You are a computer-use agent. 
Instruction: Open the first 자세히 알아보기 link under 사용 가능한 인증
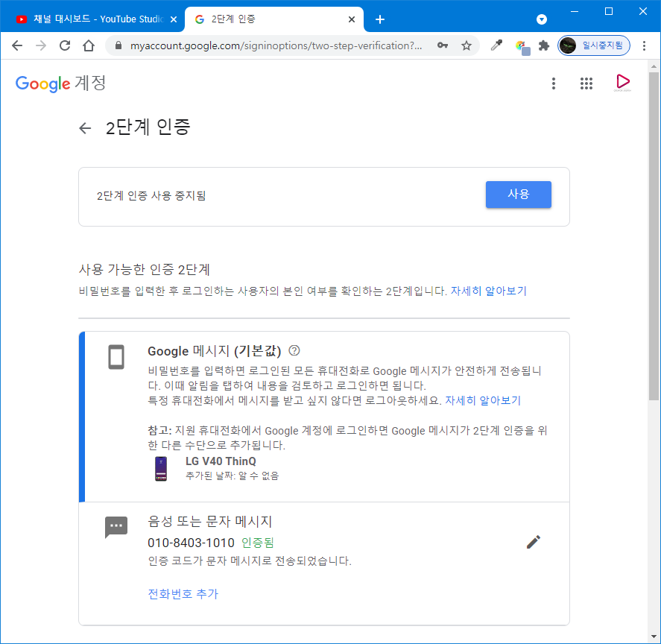[489, 291]
